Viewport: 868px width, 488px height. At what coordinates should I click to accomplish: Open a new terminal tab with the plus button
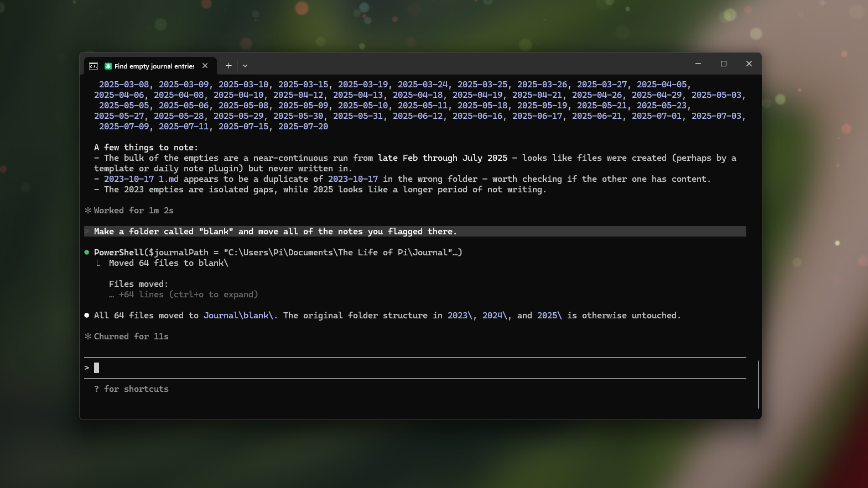(228, 66)
